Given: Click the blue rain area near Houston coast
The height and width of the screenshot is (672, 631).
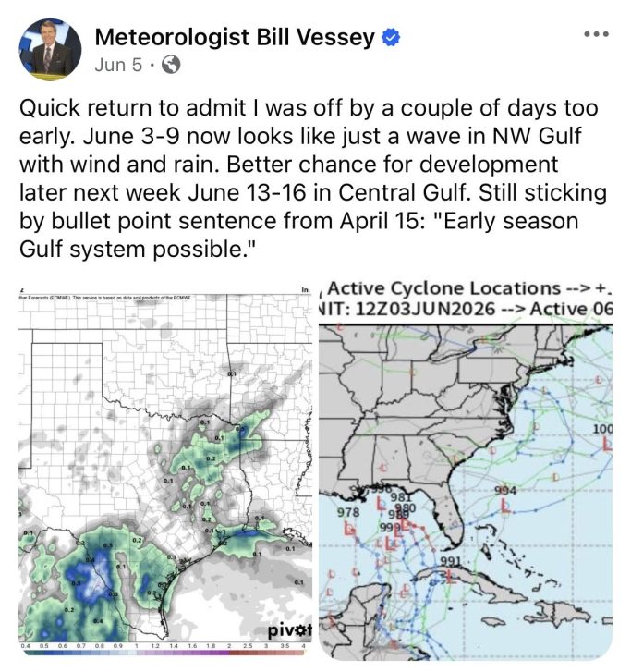Looking at the screenshot, I should pyautogui.click(x=248, y=534).
